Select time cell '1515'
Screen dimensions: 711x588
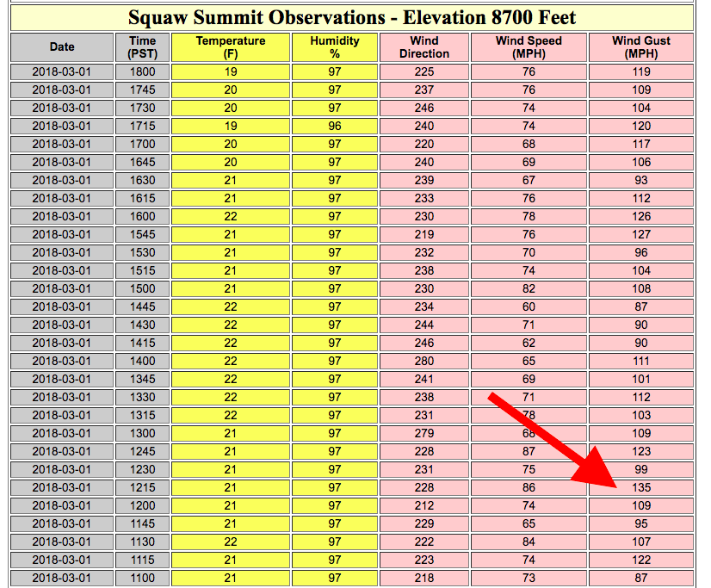click(x=142, y=271)
